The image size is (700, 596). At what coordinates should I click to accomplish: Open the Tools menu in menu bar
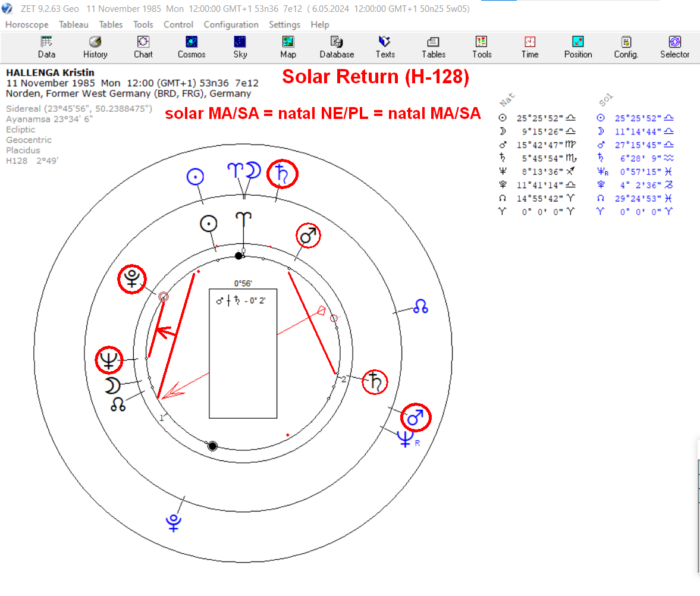tap(143, 24)
